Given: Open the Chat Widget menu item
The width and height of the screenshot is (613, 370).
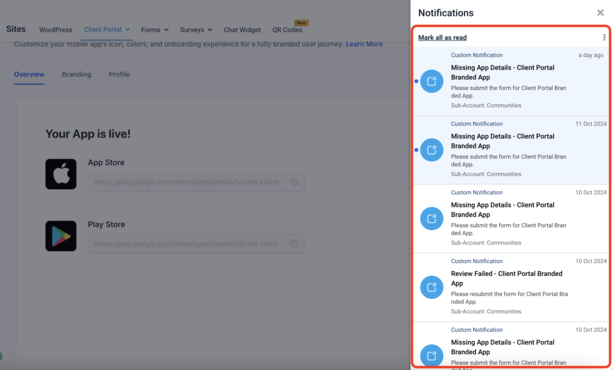Looking at the screenshot, I should tap(242, 30).
